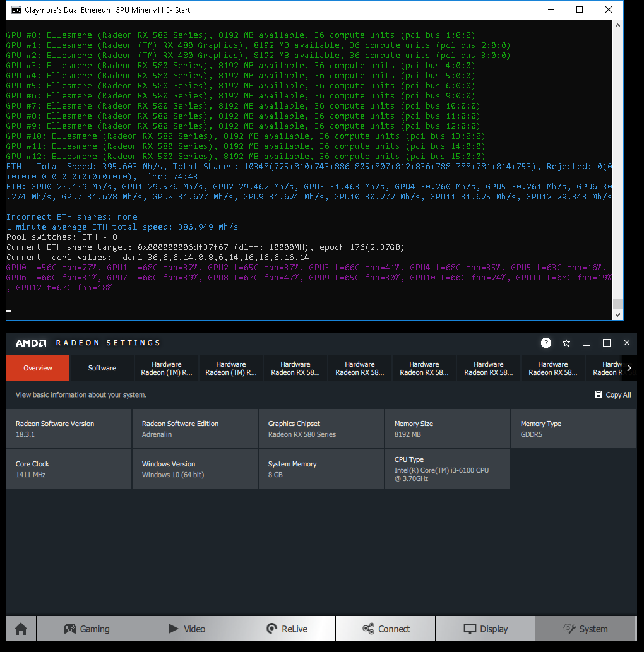Open the Radeon Settings help icon
The width and height of the screenshot is (644, 652).
pos(546,343)
